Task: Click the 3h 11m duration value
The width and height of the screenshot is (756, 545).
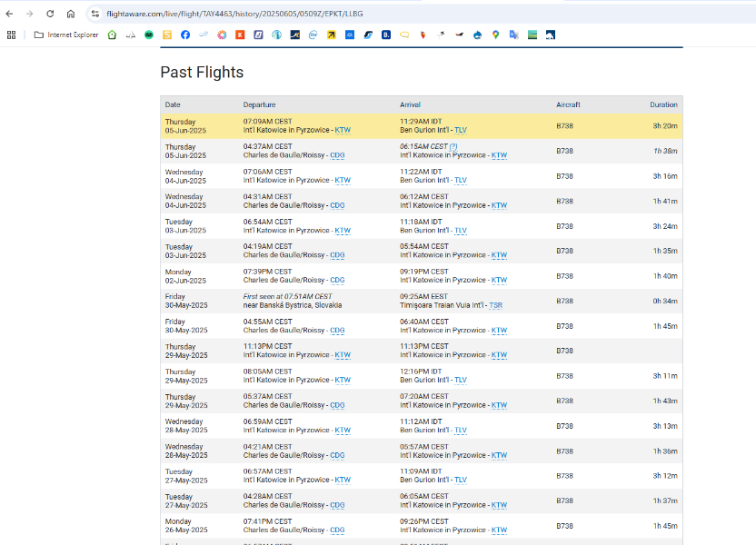Action: click(665, 376)
